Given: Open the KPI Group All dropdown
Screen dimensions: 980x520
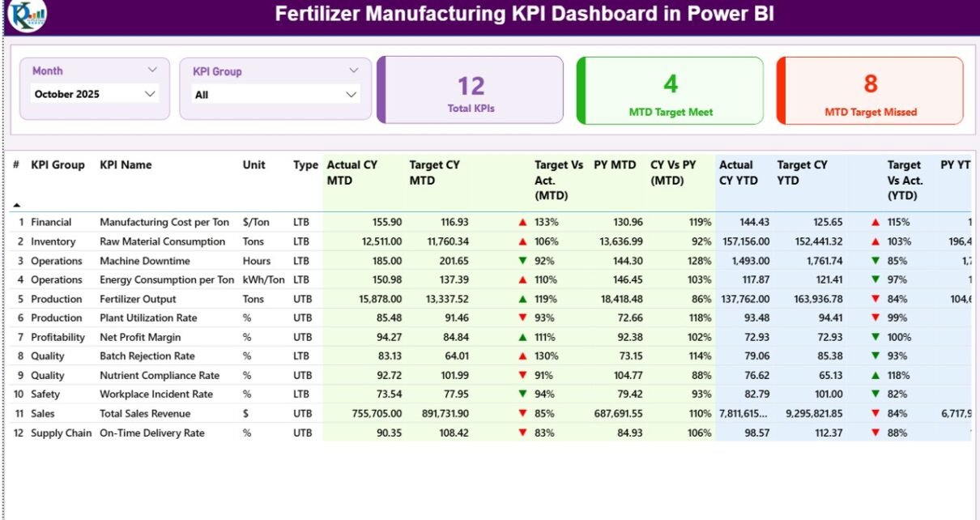Looking at the screenshot, I should (x=351, y=95).
